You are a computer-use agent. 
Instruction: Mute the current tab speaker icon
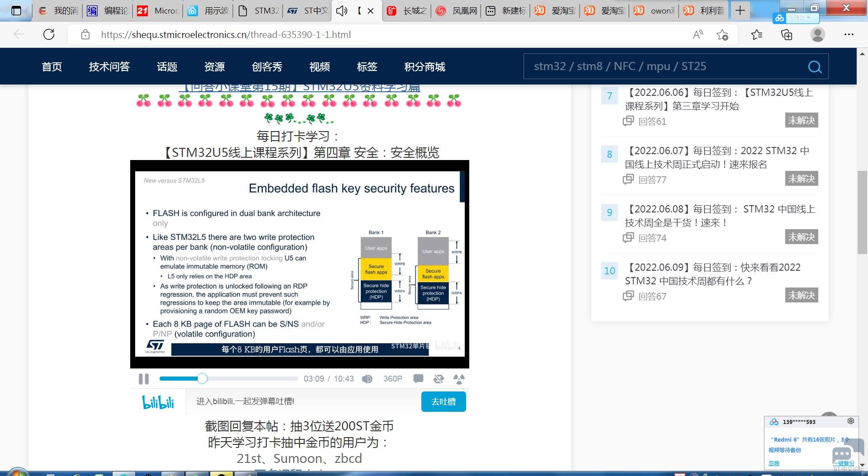coord(342,11)
